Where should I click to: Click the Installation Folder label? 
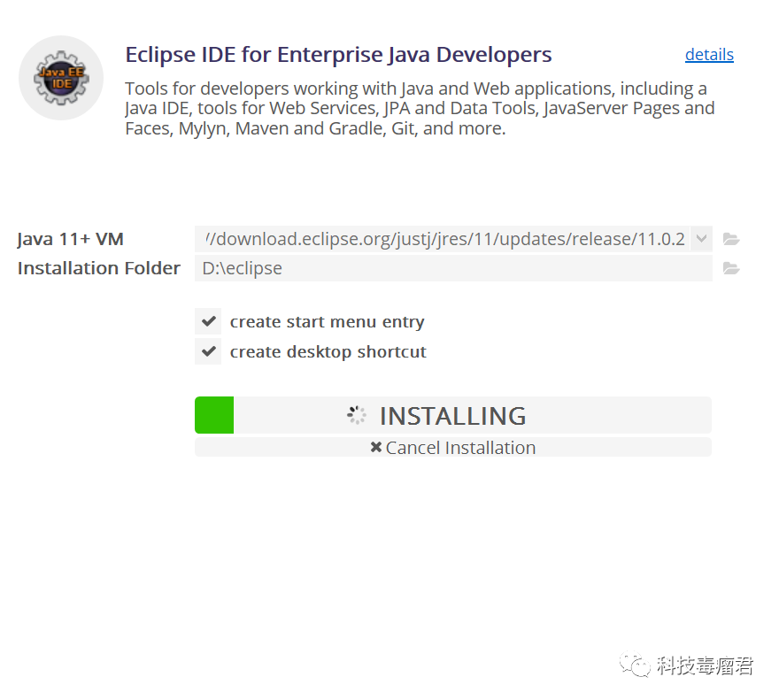(x=99, y=268)
